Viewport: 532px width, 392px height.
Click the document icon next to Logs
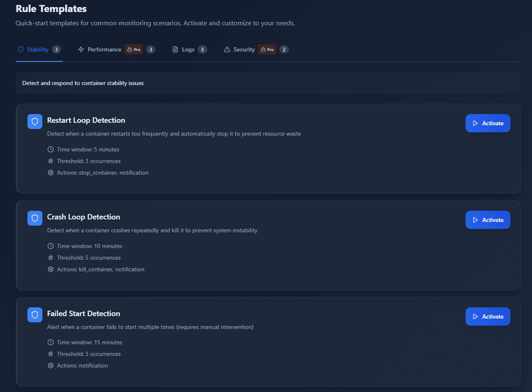(175, 49)
